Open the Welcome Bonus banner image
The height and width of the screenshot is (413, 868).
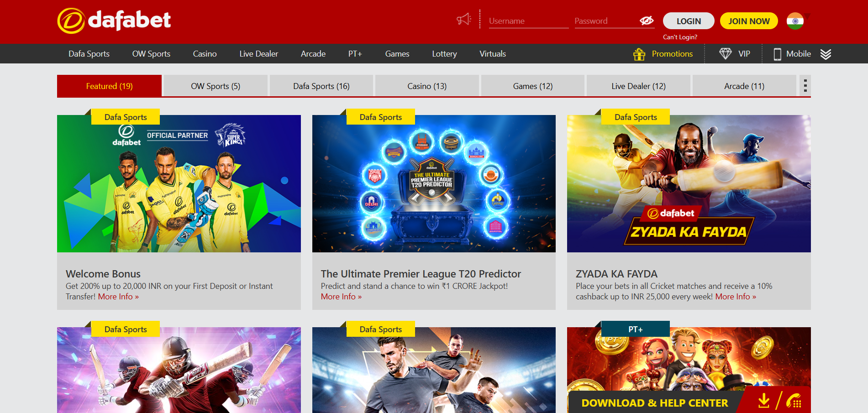click(x=179, y=183)
